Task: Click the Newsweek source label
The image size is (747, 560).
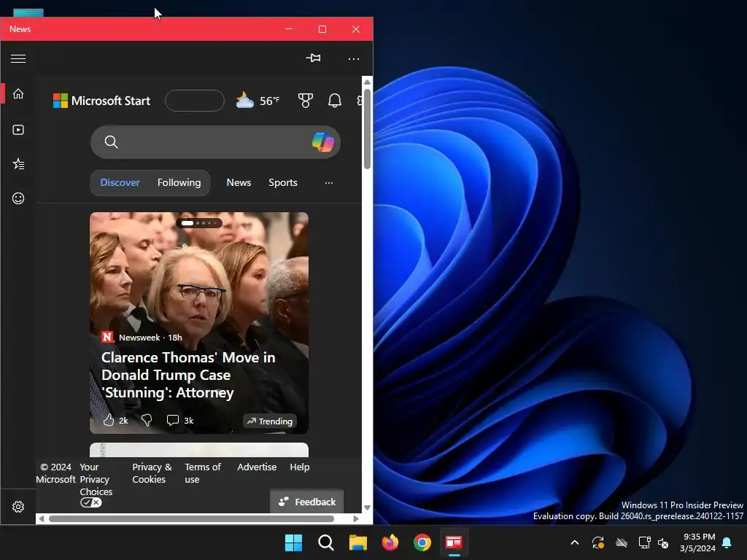Action: coord(139,337)
